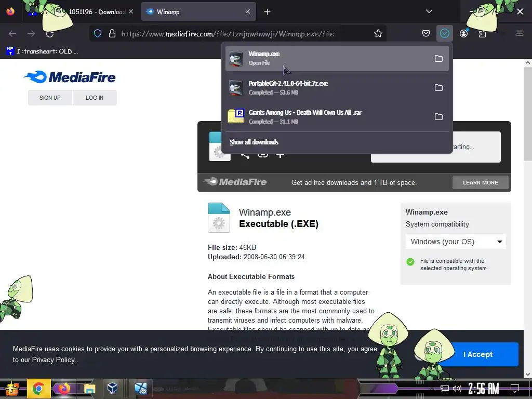Click 'Executable (.EXE)' heading text
Image resolution: width=532 pixels, height=399 pixels.
pos(278,224)
